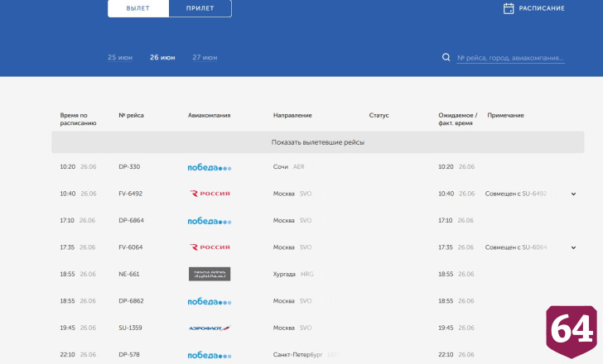Click destination Хургада HRG
Screen dimensions: 603x364
point(293,274)
